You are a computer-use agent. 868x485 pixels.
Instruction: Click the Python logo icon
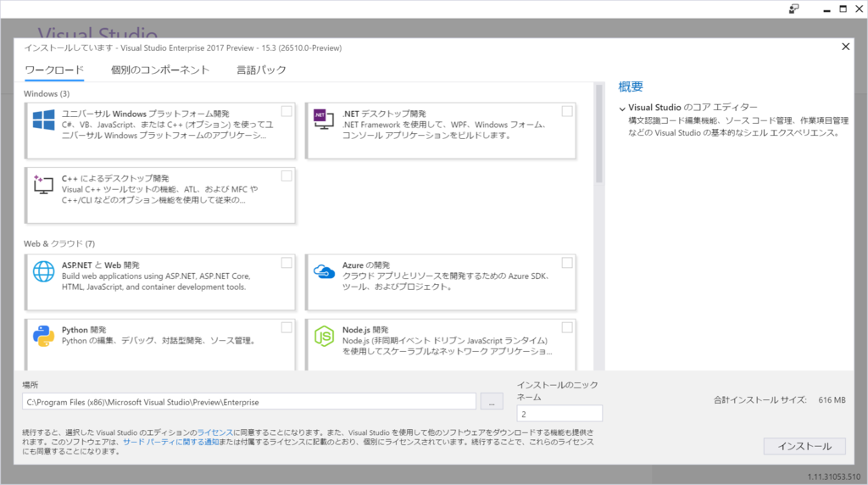[44, 336]
